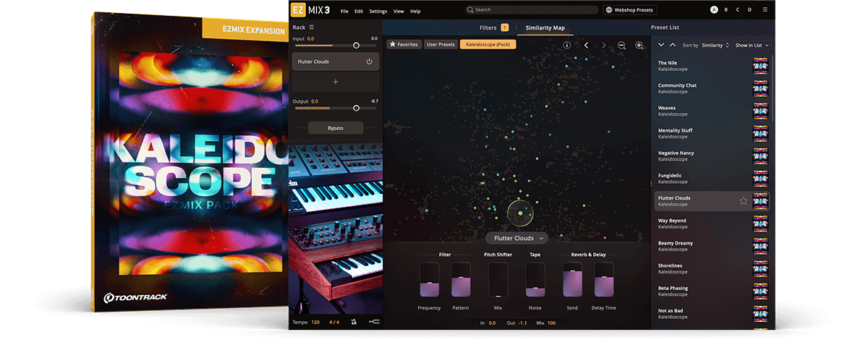The width and height of the screenshot is (868, 353).
Task: Adjust the Reverb Send slider
Action: 572,280
